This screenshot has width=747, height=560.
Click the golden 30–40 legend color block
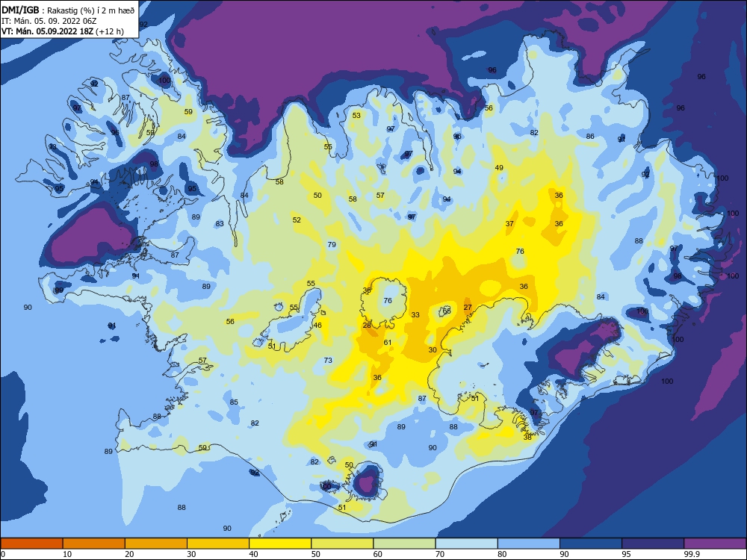pyautogui.click(x=218, y=544)
